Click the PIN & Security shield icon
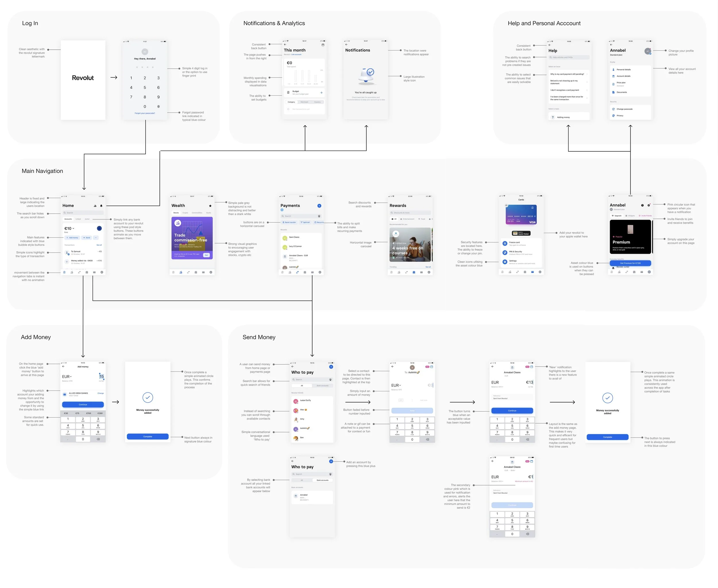Viewport: 718px width, 588px height. coord(505,252)
